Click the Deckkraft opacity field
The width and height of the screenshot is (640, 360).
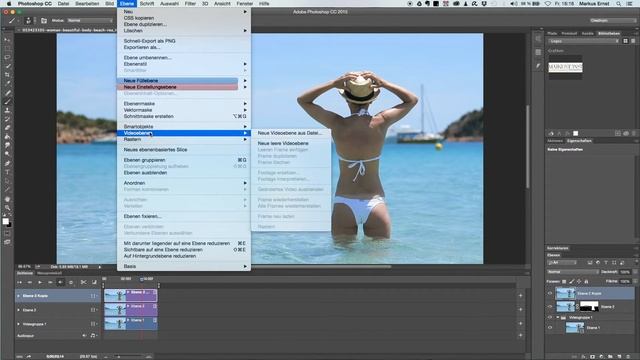pos(625,272)
